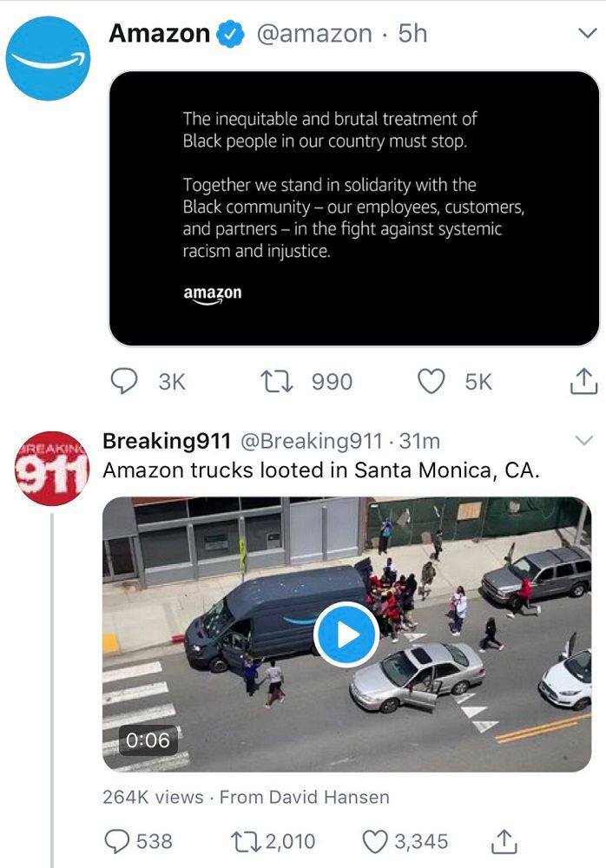Open the Breaking911 account name

click(x=167, y=441)
